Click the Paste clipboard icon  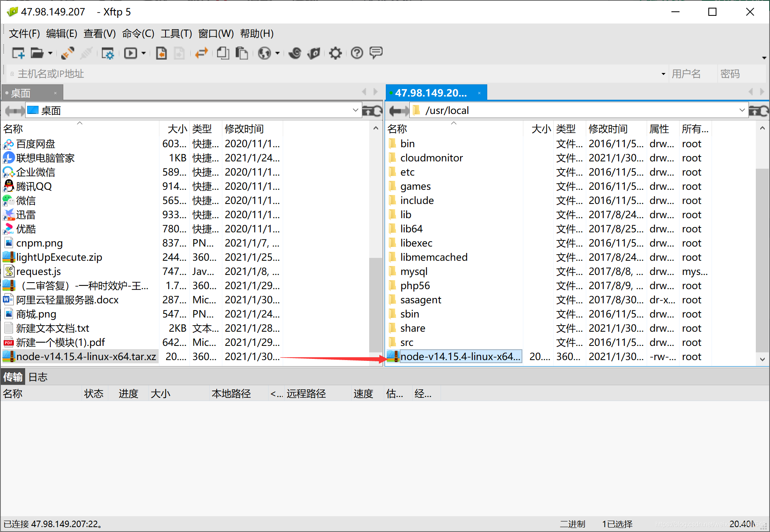(242, 53)
